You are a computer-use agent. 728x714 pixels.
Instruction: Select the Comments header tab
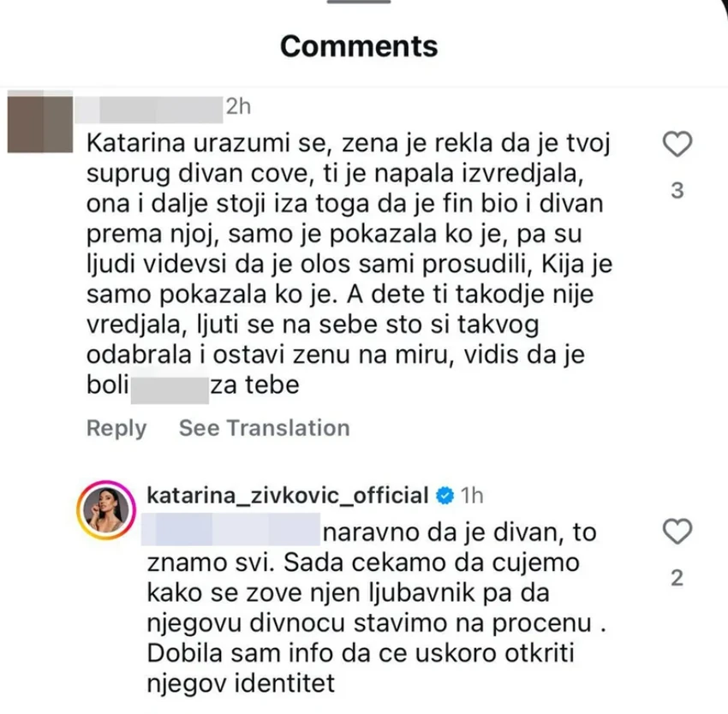pyautogui.click(x=358, y=46)
